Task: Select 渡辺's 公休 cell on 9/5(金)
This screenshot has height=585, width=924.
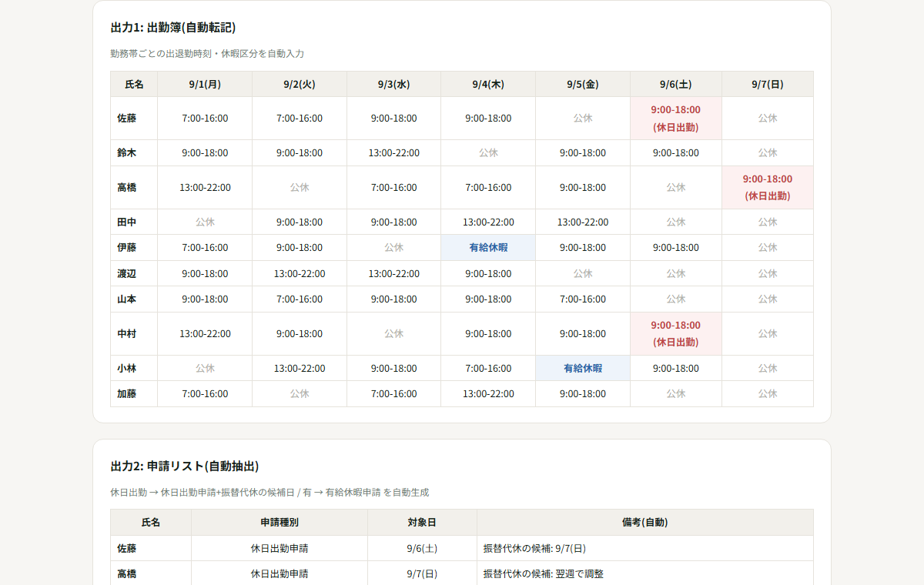Action: [583, 274]
